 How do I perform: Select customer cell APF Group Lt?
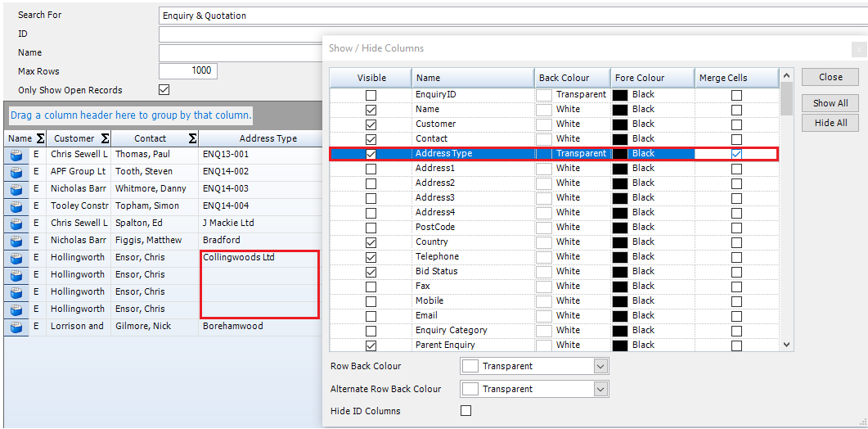[78, 172]
